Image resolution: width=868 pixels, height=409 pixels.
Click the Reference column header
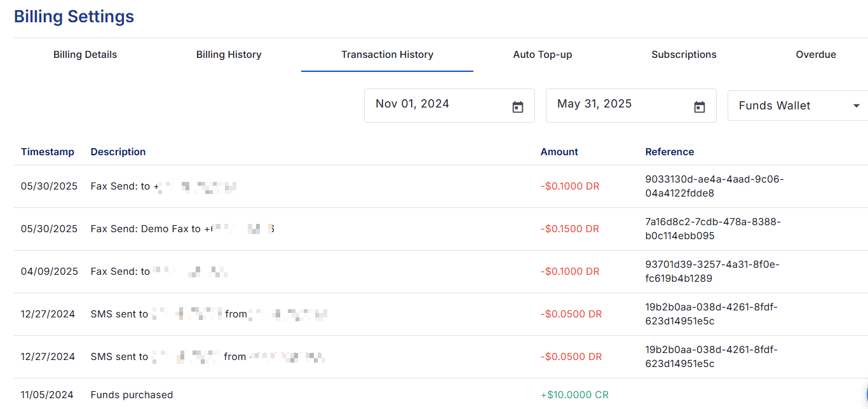pos(670,152)
